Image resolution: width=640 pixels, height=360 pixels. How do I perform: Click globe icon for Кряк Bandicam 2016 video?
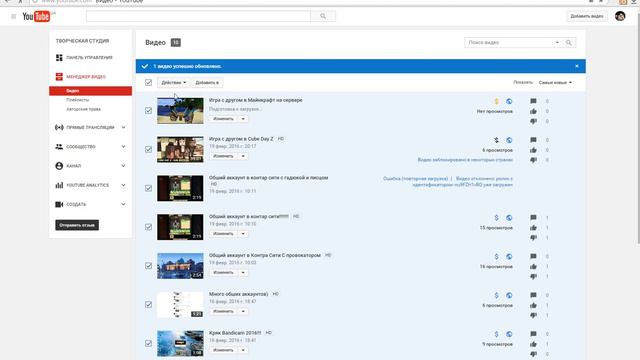pos(509,334)
